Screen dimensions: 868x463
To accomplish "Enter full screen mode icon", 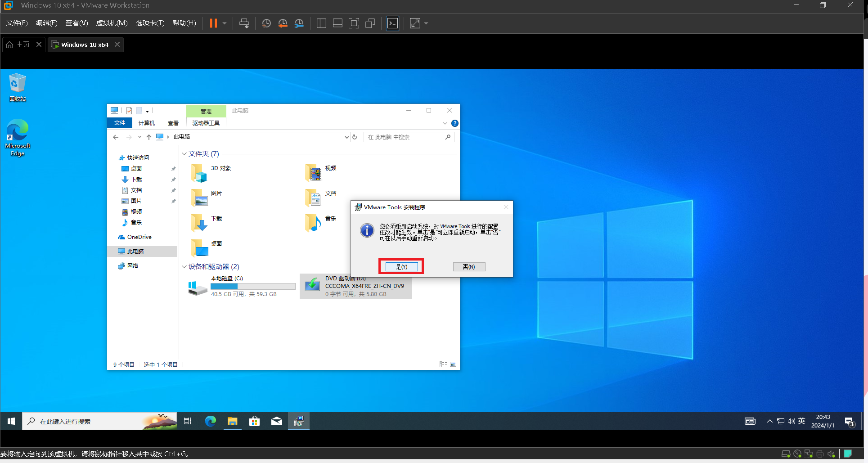I will tap(354, 23).
